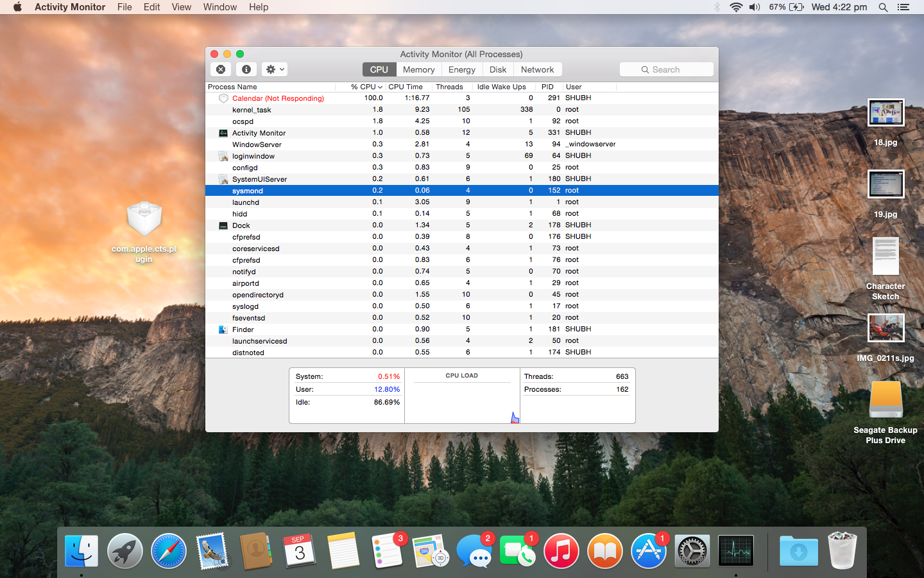This screenshot has width=924, height=578.
Task: Select Calendar (Not Responding) process
Action: click(462, 98)
